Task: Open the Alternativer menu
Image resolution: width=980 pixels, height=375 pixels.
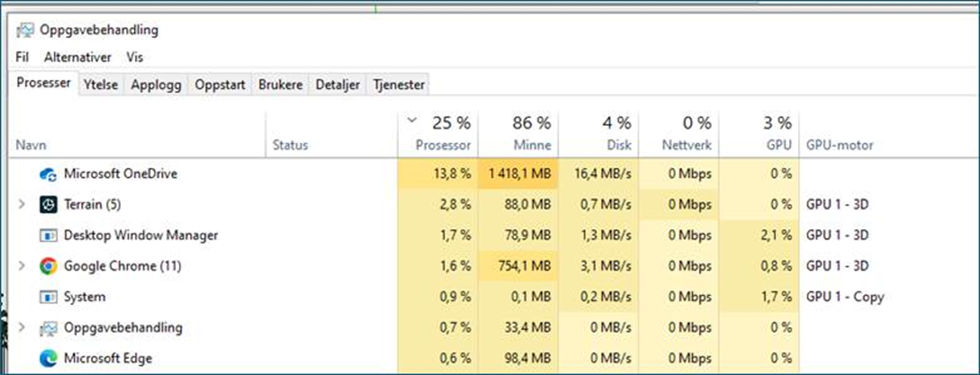Action: [78, 58]
